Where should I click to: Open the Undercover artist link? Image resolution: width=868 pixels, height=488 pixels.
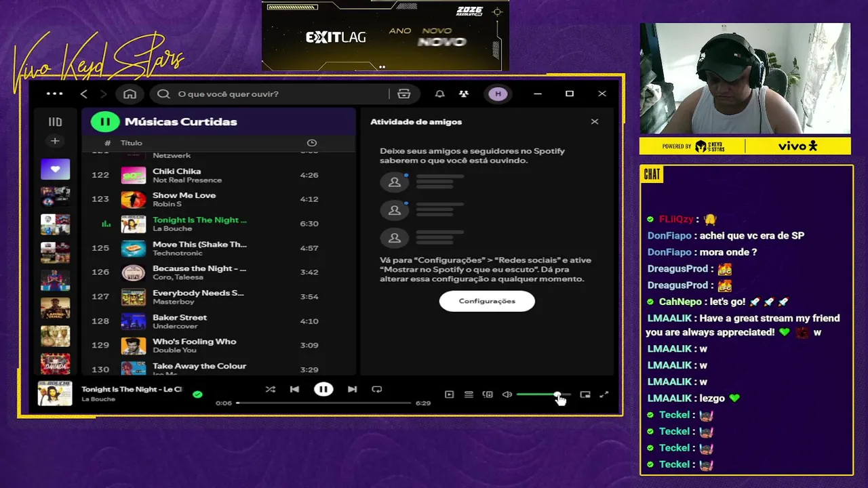(175, 326)
